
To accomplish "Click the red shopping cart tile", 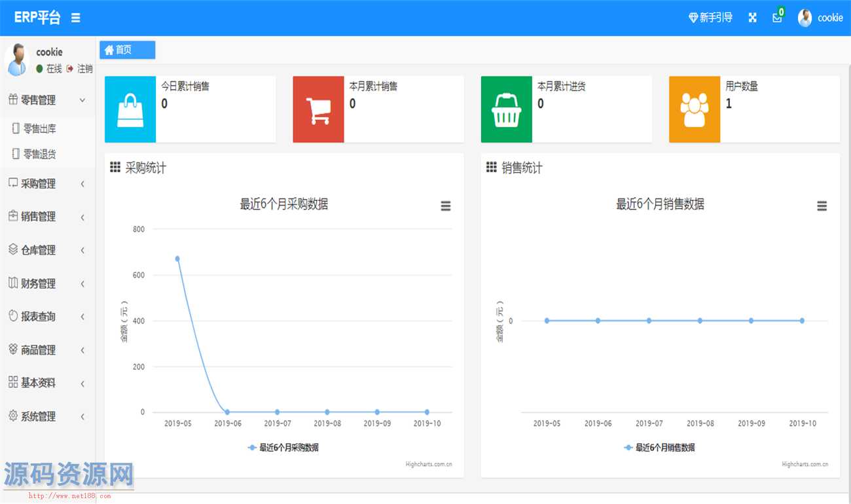I will click(318, 109).
